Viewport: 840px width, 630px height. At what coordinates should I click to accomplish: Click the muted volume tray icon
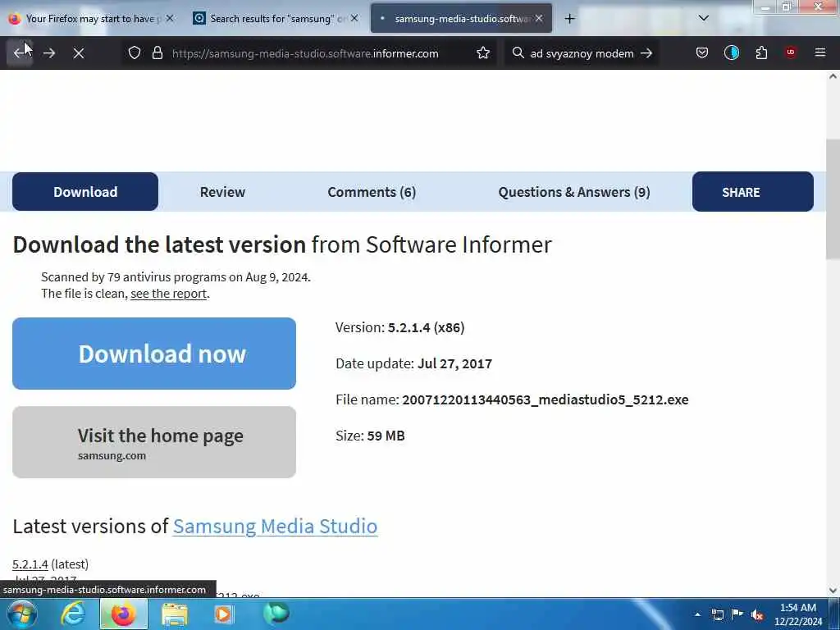click(757, 615)
